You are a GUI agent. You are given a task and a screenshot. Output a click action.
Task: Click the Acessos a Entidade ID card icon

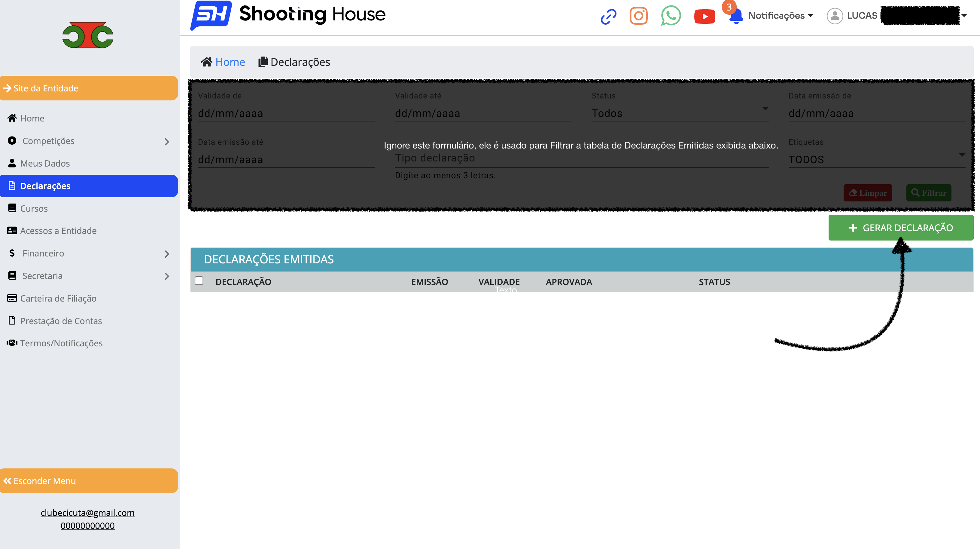coord(12,230)
